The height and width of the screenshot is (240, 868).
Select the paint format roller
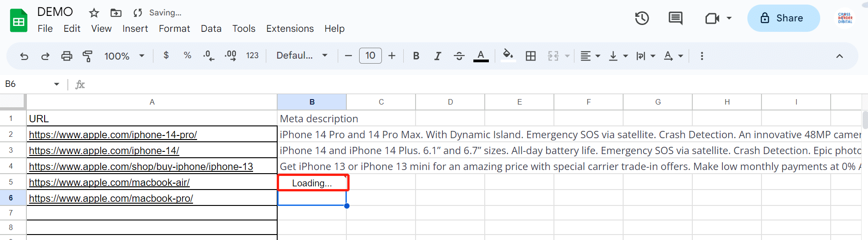point(87,56)
